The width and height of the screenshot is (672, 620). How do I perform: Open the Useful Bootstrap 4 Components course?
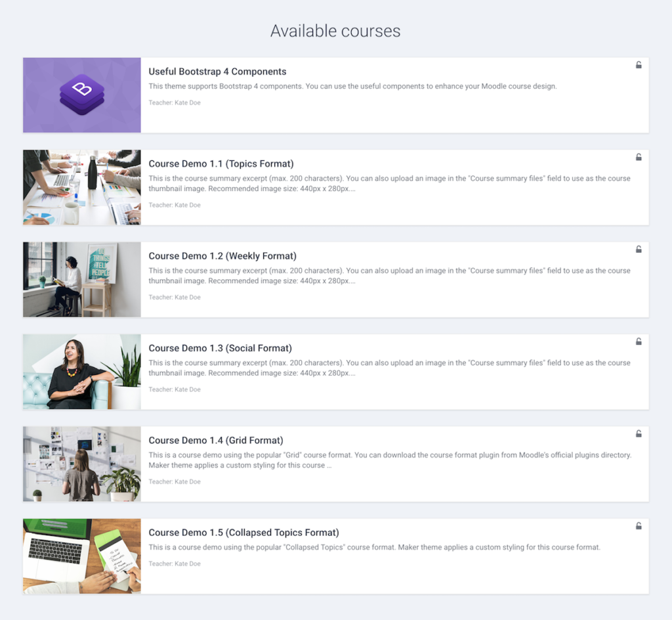(x=217, y=72)
